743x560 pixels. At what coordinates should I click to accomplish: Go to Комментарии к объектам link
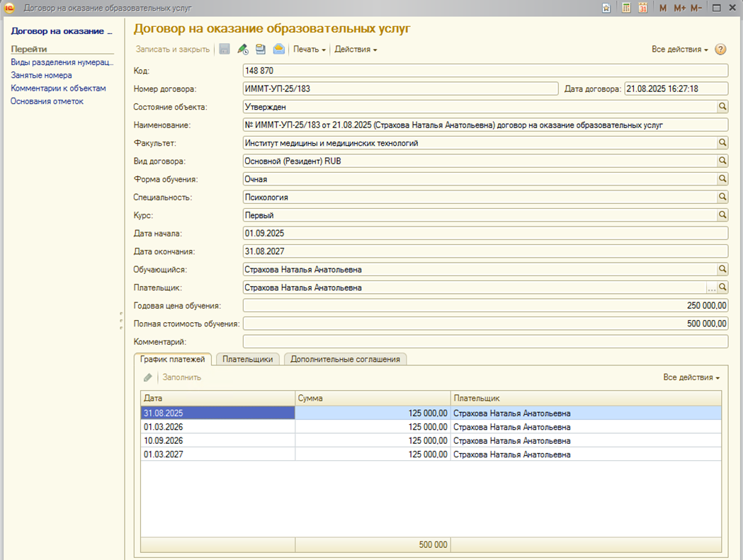(58, 88)
